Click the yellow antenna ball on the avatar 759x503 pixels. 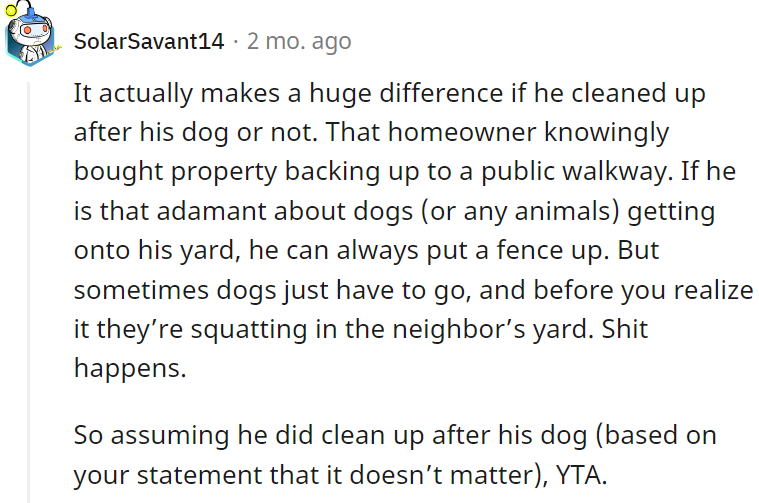coord(11,10)
